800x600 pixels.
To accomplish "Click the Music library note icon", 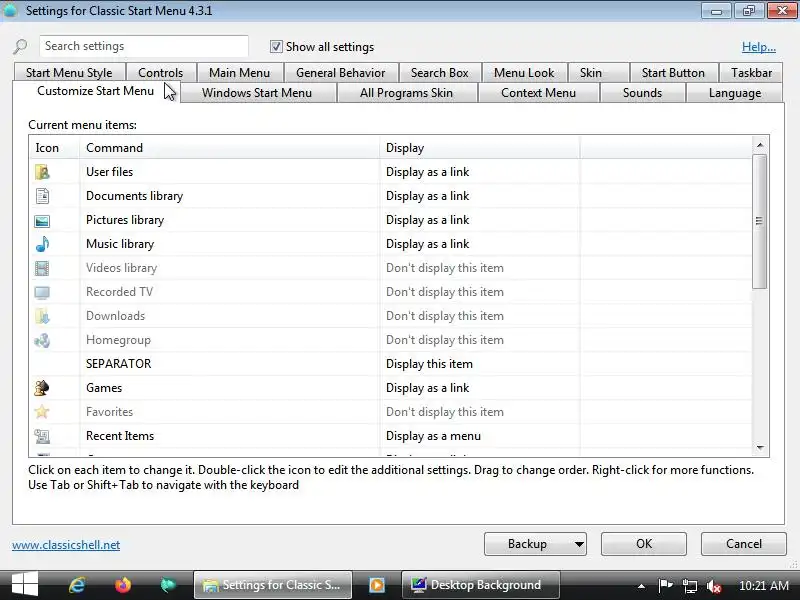I will click(x=42, y=244).
